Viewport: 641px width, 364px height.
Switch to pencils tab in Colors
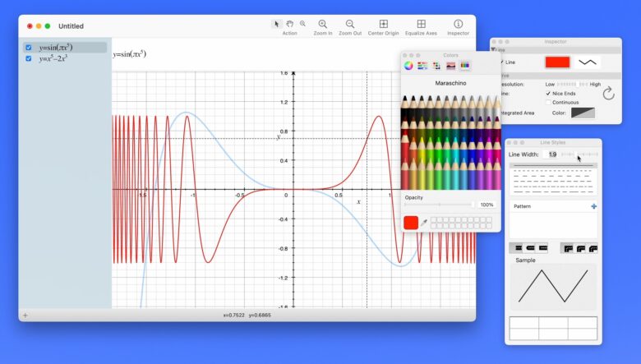[465, 66]
